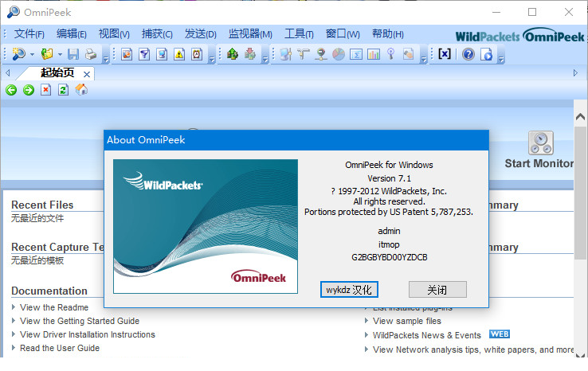Go forward with green right arrow
This screenshot has height=371, width=588.
[x=29, y=90]
